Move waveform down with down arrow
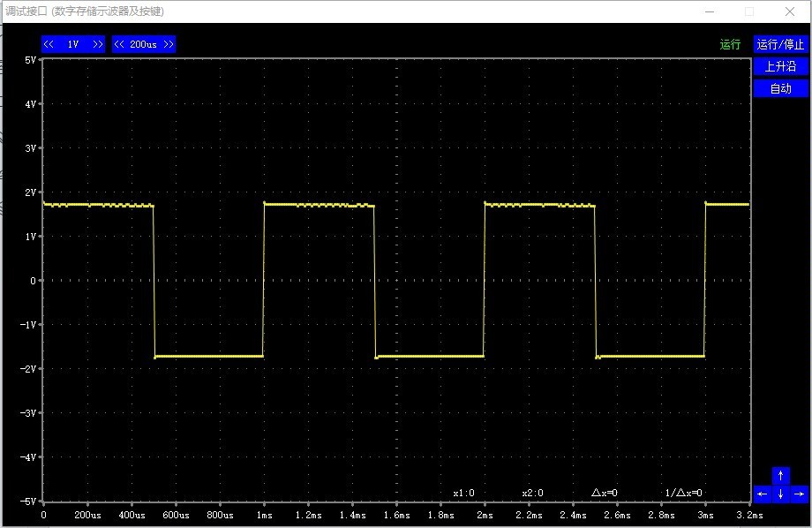This screenshot has width=812, height=528. coord(780,494)
